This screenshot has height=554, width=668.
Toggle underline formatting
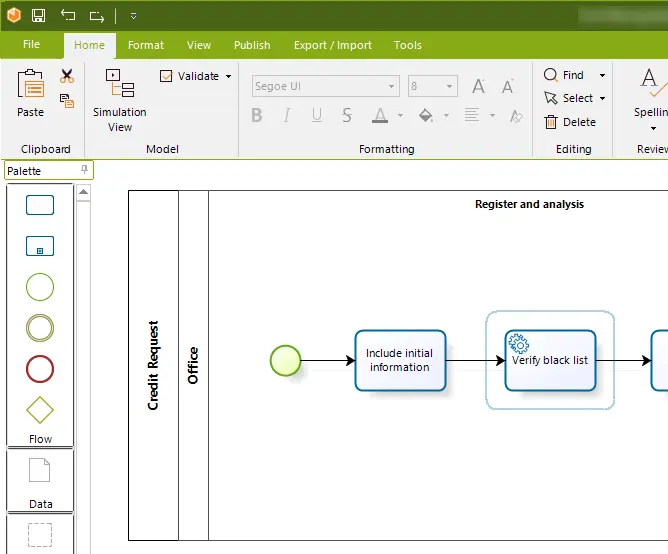[x=317, y=115]
